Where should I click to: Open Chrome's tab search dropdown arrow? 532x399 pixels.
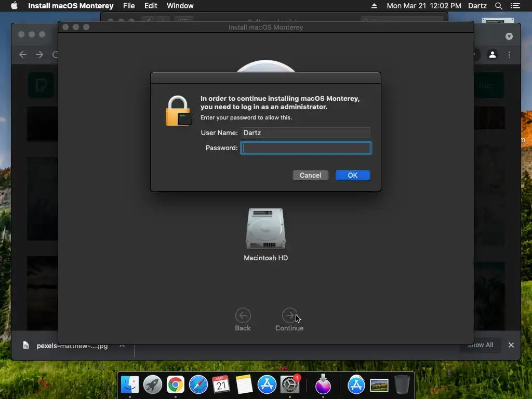point(509,36)
